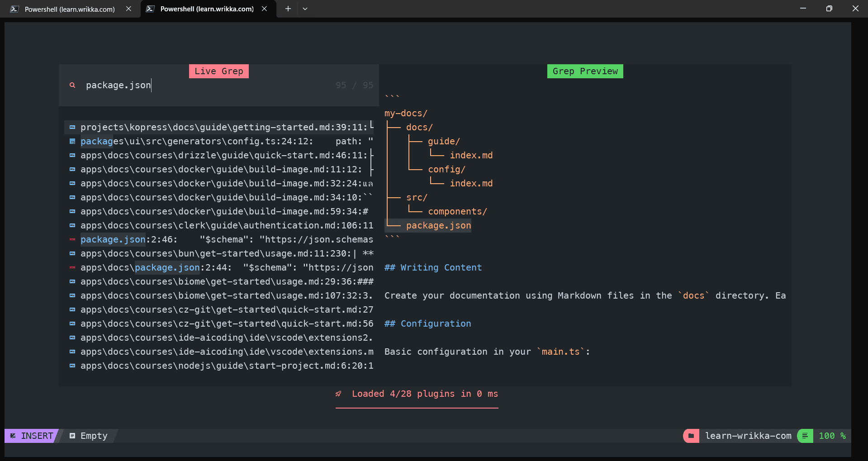Image resolution: width=868 pixels, height=461 pixels.
Task: Click the green lines icon in statusline
Action: coord(805,436)
